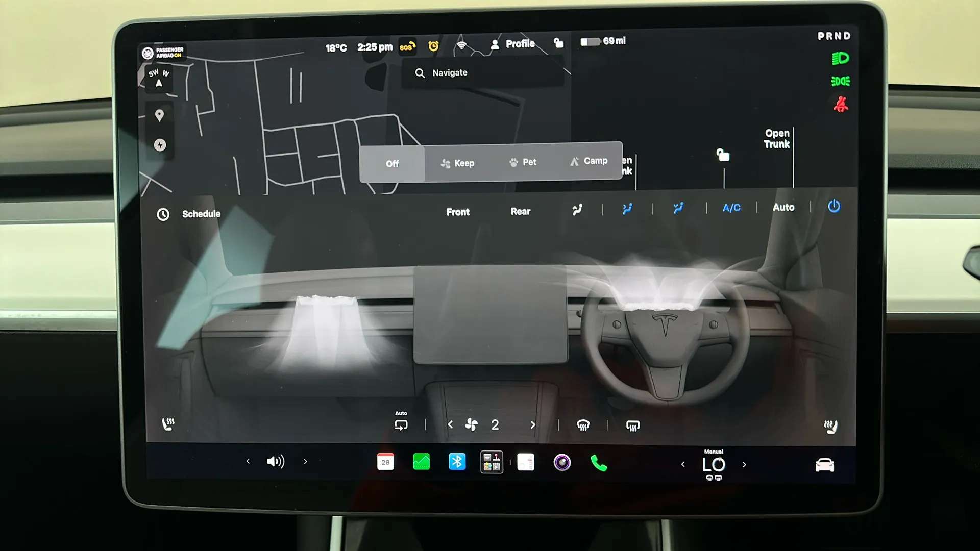
Task: Open the Bluetooth app
Action: pyautogui.click(x=457, y=462)
